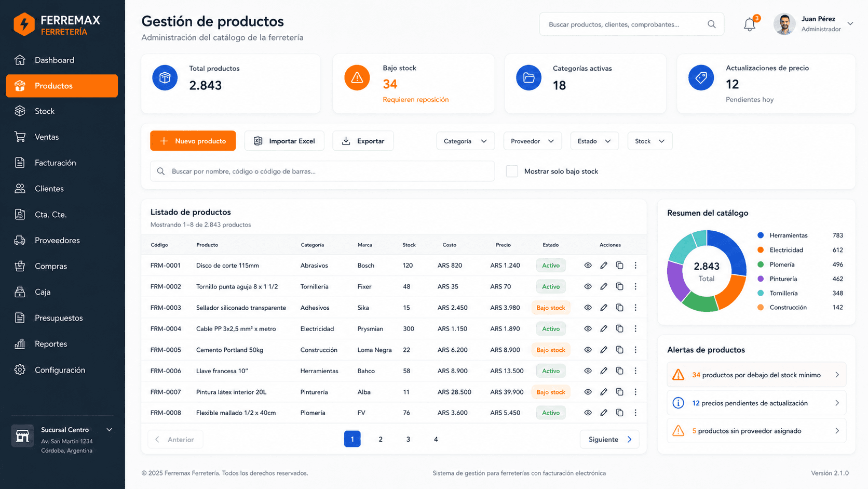Duplicate Flexible mallado FRM-0008 row
This screenshot has height=489, width=868.
(x=619, y=413)
